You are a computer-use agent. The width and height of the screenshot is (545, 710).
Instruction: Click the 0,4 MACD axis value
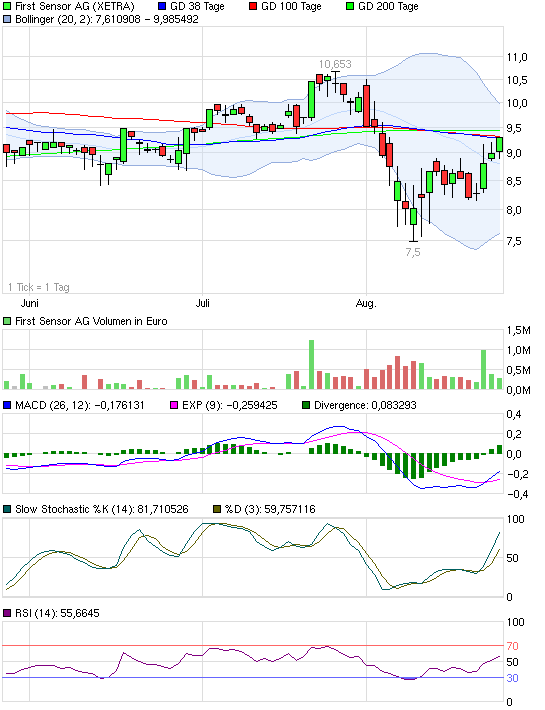coord(515,414)
